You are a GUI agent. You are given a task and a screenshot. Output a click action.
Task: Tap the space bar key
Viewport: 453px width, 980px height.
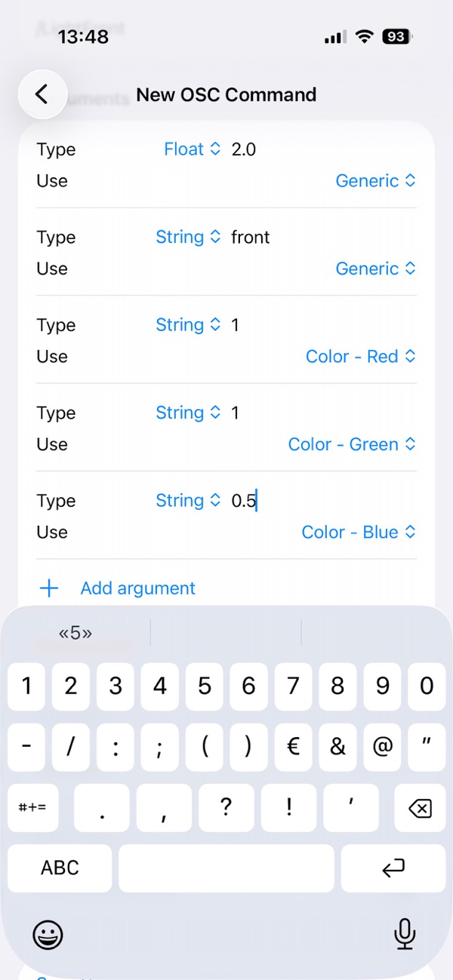point(226,868)
